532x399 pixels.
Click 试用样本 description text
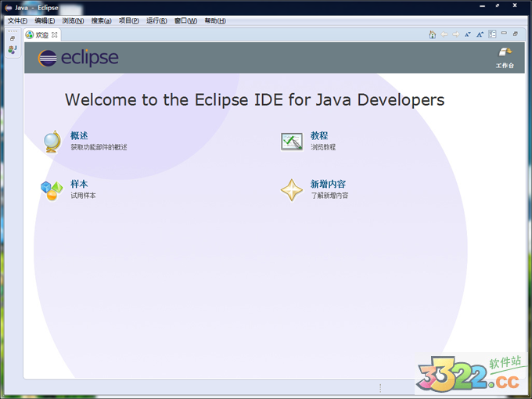point(83,196)
